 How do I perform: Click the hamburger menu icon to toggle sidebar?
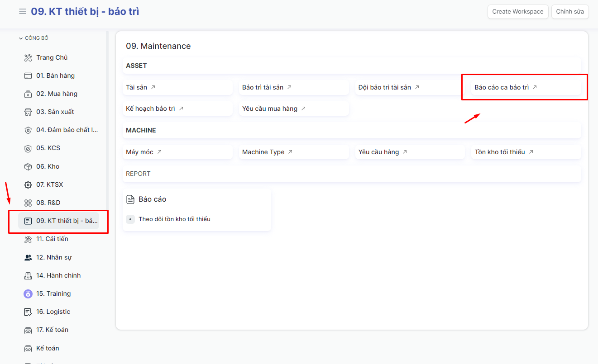point(23,12)
